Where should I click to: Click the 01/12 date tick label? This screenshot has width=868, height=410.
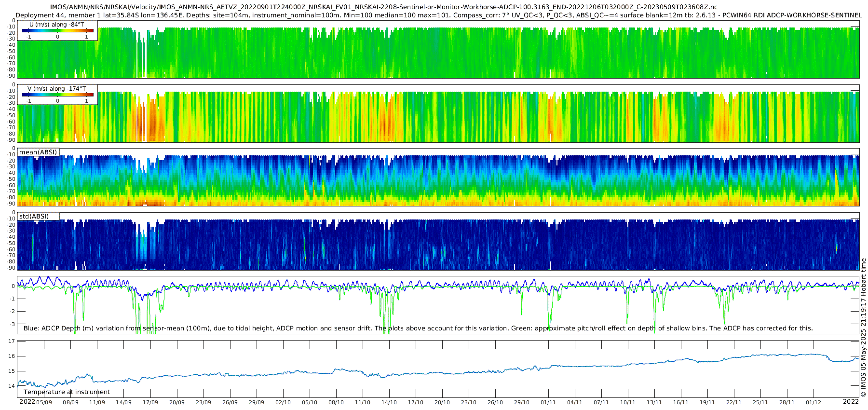[814, 402]
